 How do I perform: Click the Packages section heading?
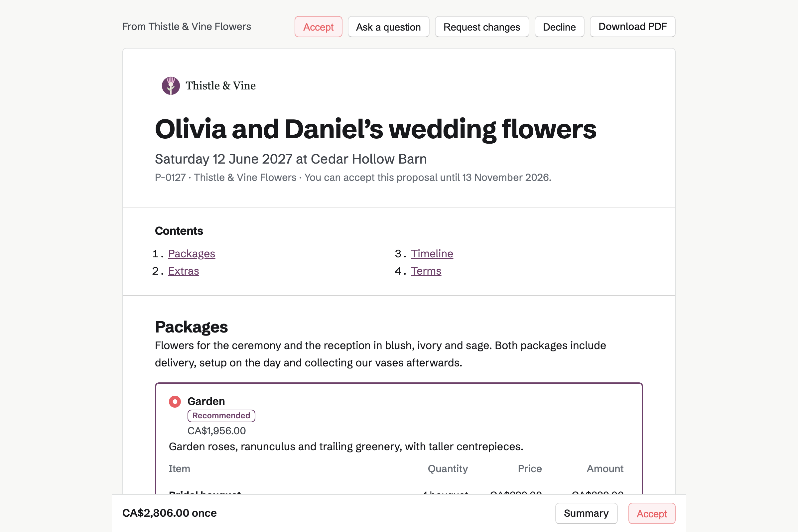(192, 327)
